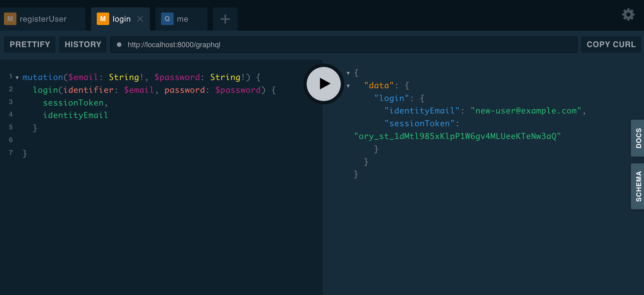
Task: Open the SCHEMA side panel
Action: tap(638, 186)
